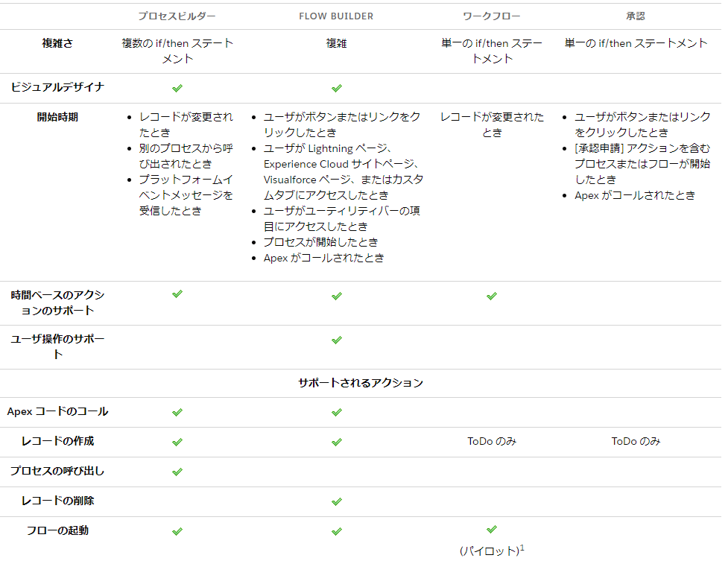Select the ワークフロー column header
The height and width of the screenshot is (561, 728).
tap(492, 16)
